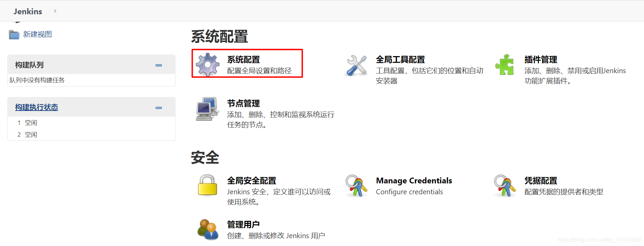Image resolution: width=644 pixels, height=246 pixels.
Task: Go to Jenkins home via breadcrumb
Action: [x=28, y=11]
